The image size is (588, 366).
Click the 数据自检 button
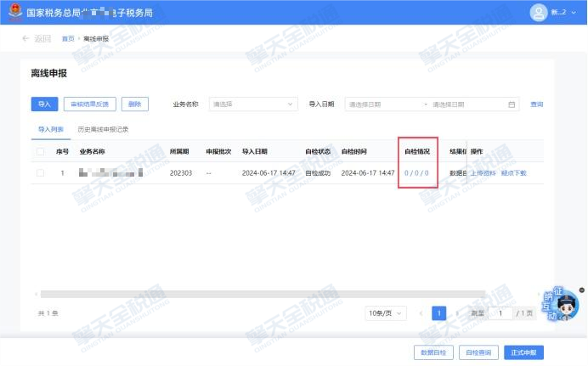coord(430,352)
